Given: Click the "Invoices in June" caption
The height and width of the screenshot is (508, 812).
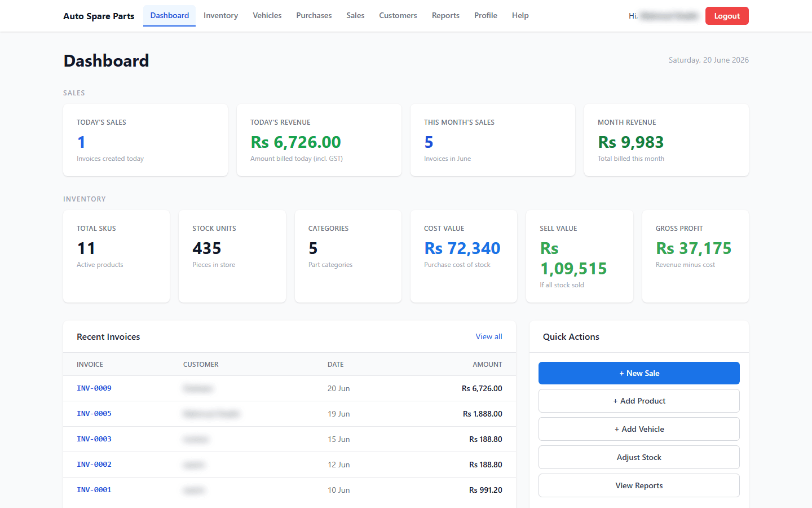Looking at the screenshot, I should [447, 159].
